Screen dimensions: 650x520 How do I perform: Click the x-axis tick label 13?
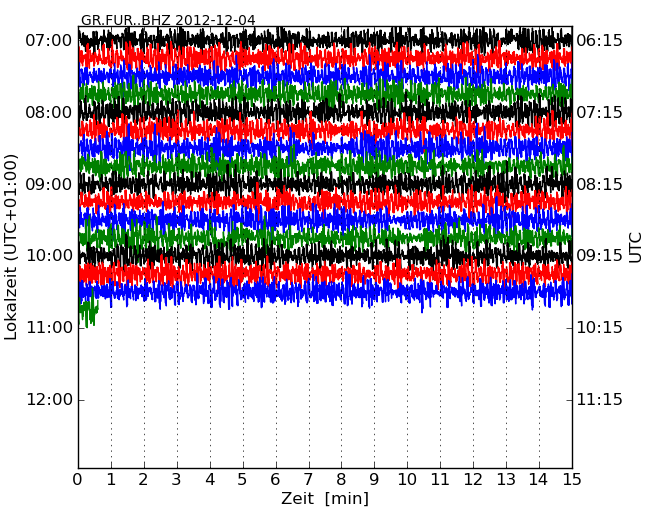(x=506, y=480)
